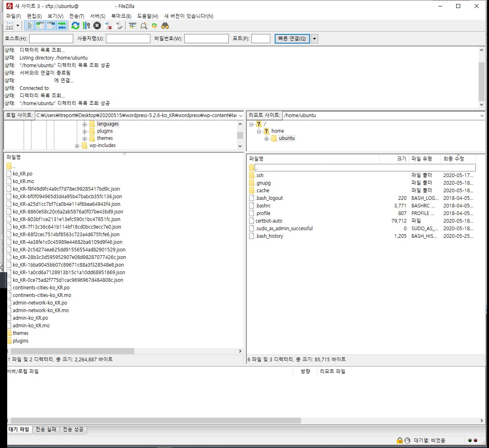Select the .gnupg remote folder
The width and height of the screenshot is (489, 448).
(263, 183)
